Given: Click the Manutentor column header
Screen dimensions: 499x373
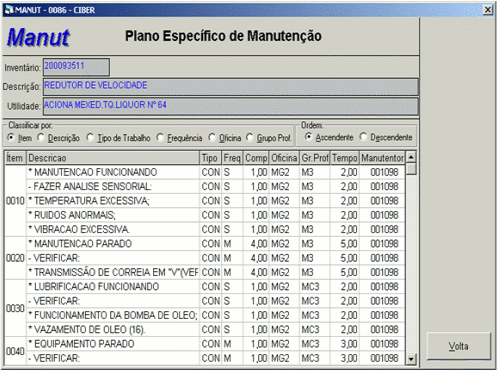Looking at the screenshot, I should 383,158.
